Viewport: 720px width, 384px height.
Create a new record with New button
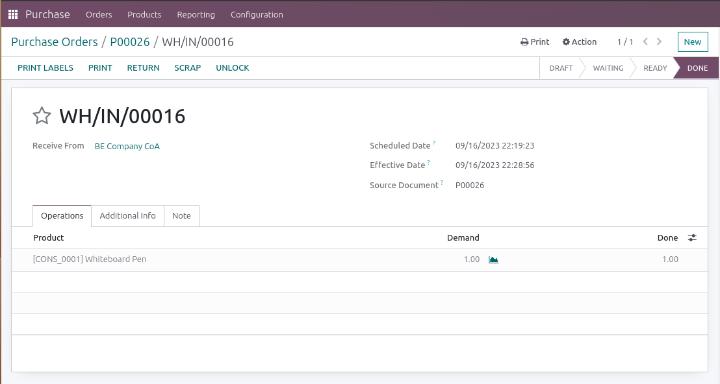(692, 42)
